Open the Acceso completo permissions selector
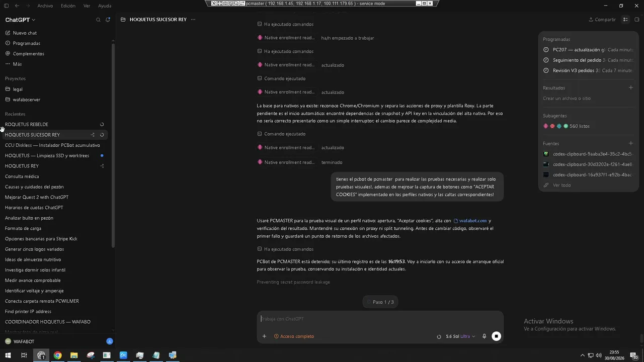The height and width of the screenshot is (362, 644). click(x=294, y=336)
